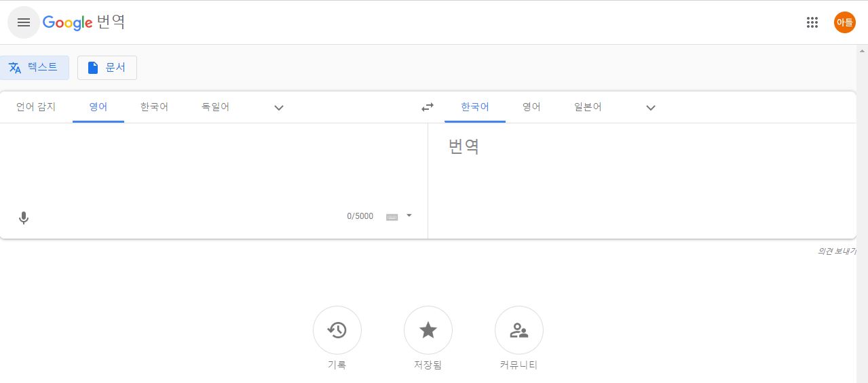
Task: Open input tools dropdown arrow
Action: tap(409, 216)
